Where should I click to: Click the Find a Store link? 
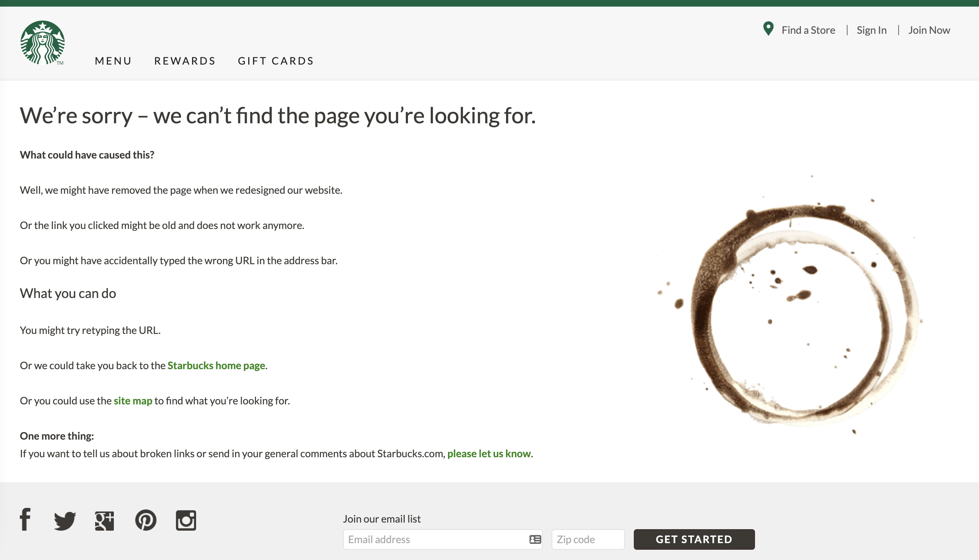(x=808, y=30)
